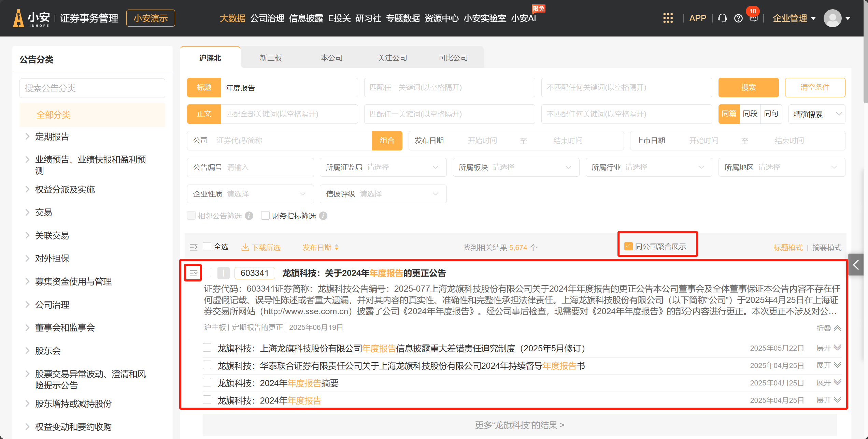
Task: Open the 所属行业 dropdown
Action: 649,167
